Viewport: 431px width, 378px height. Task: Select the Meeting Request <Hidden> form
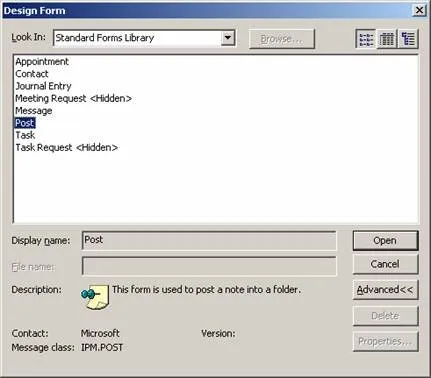(x=73, y=99)
